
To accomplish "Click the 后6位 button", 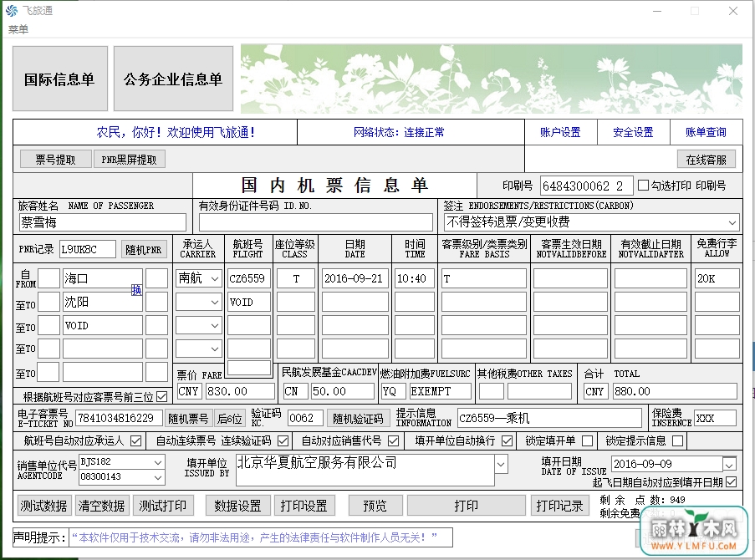I will (230, 419).
